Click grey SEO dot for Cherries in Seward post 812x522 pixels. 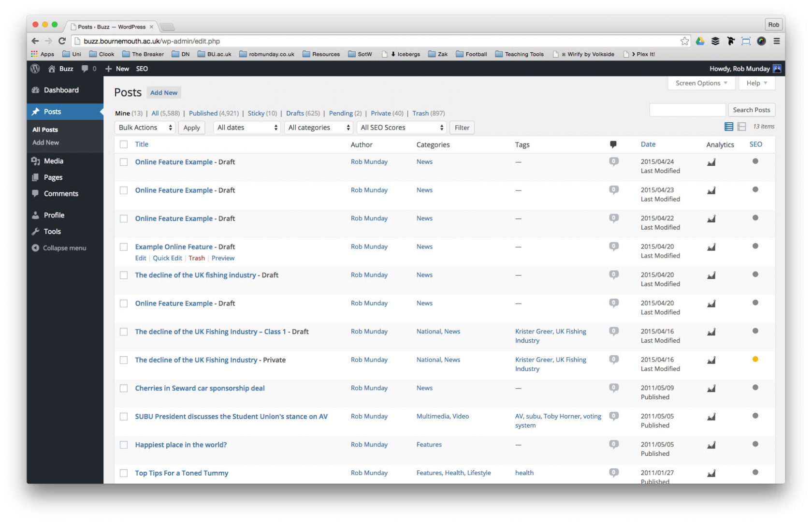(x=755, y=387)
